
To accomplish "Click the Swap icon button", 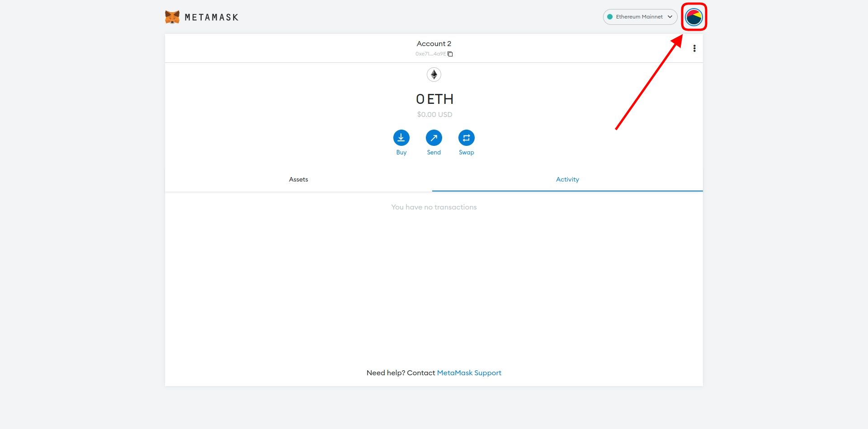I will (467, 138).
